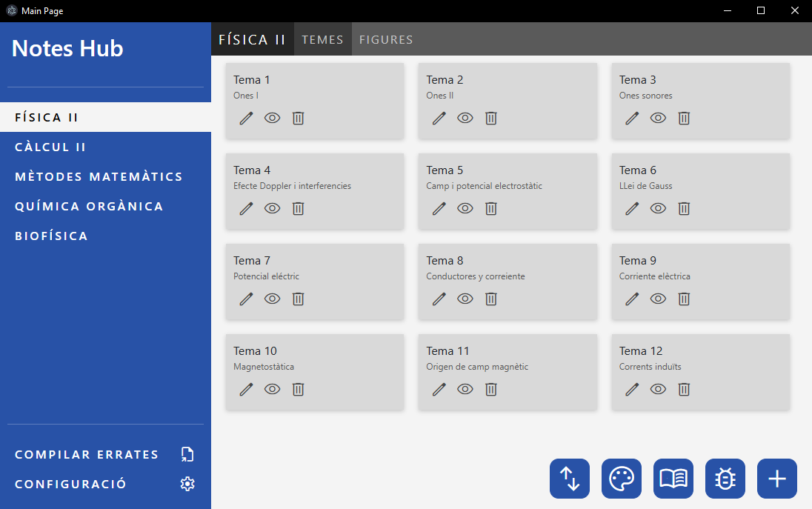Maximize the Main Page window
This screenshot has height=509, width=812.
click(761, 10)
